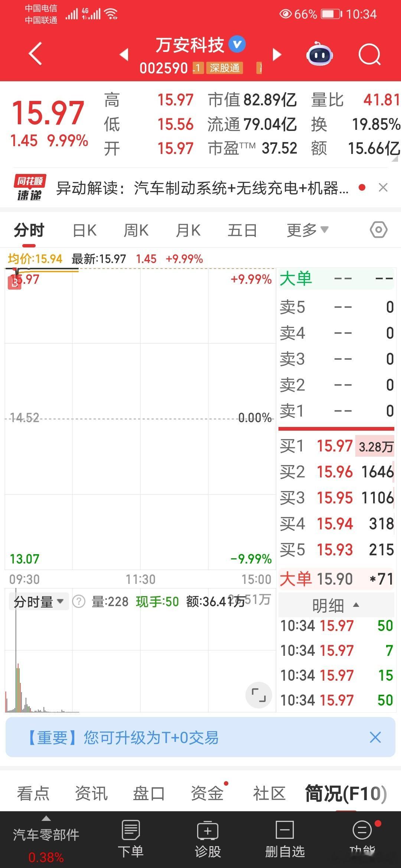Tap the 均价:15.94 label
This screenshot has width=401, height=868.
[x=35, y=259]
